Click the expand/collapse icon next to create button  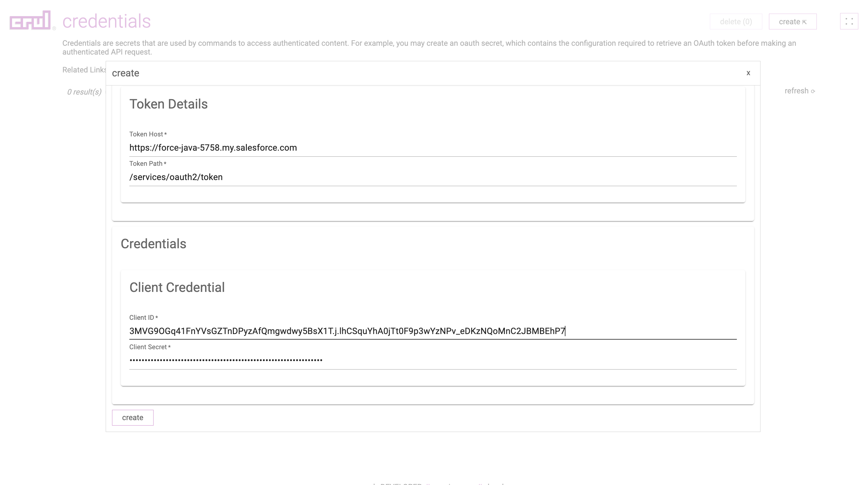pos(848,22)
